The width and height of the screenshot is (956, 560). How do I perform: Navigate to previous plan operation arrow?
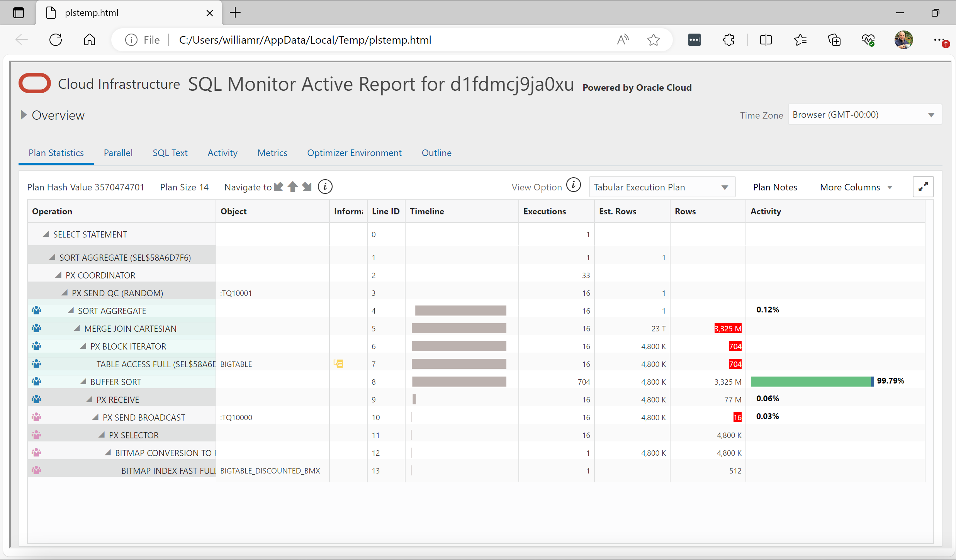click(x=278, y=187)
